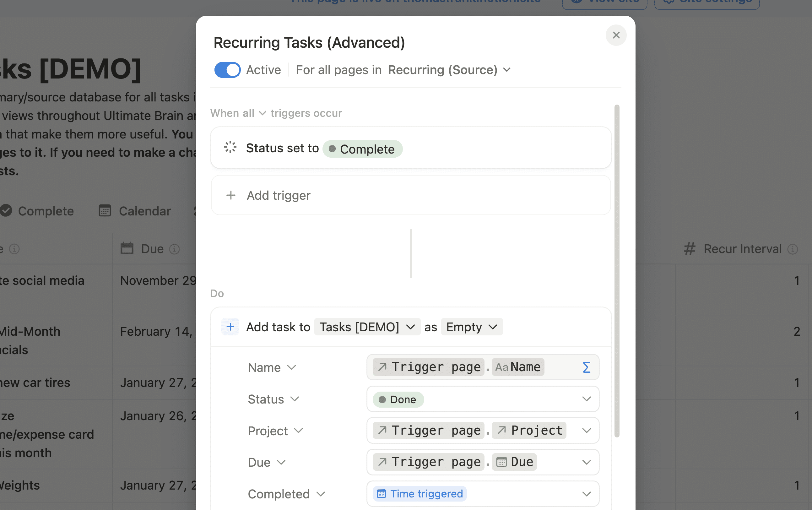
Task: Close the Recurring Tasks dialog
Action: 616,35
